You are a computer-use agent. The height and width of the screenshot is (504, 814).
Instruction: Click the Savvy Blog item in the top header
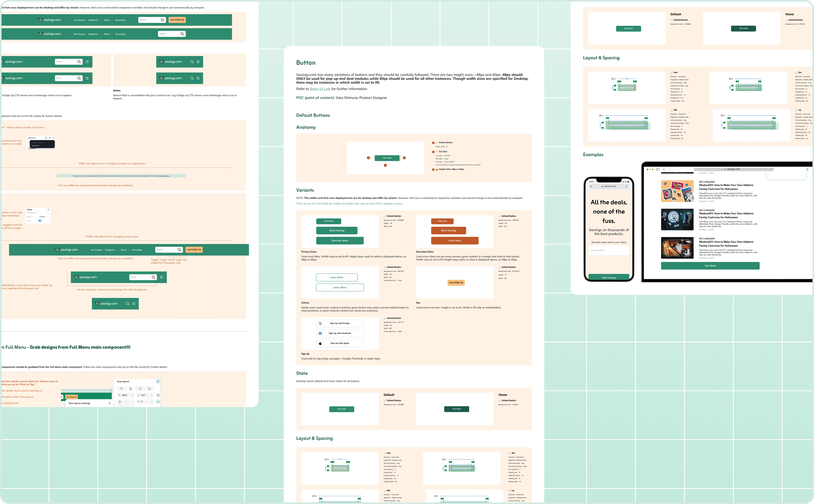[120, 20]
